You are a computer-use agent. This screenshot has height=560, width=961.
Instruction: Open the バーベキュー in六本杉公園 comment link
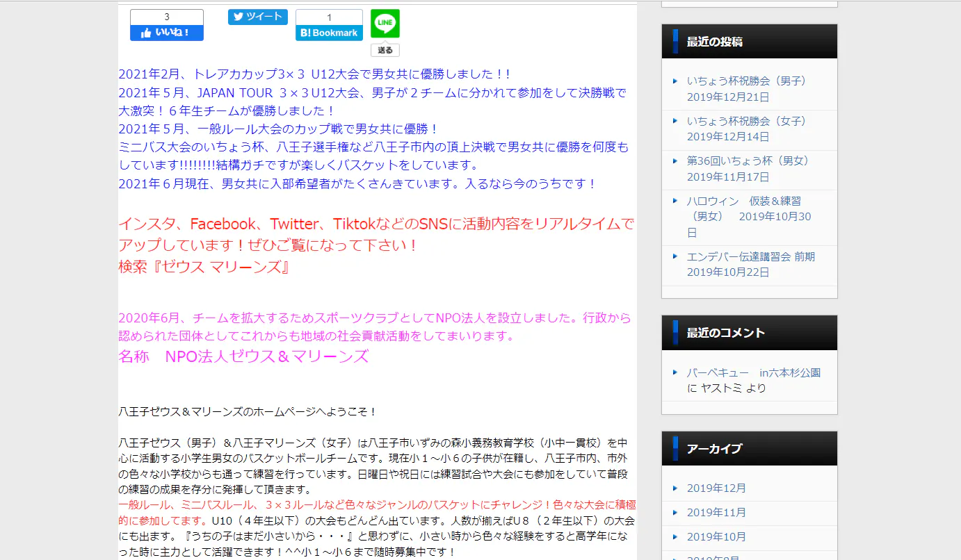pos(753,372)
